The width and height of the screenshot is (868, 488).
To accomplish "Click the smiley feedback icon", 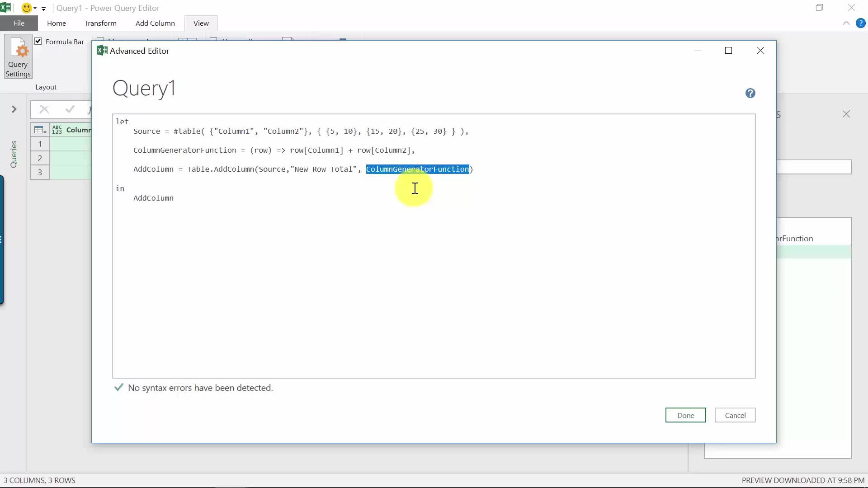I will tap(27, 8).
